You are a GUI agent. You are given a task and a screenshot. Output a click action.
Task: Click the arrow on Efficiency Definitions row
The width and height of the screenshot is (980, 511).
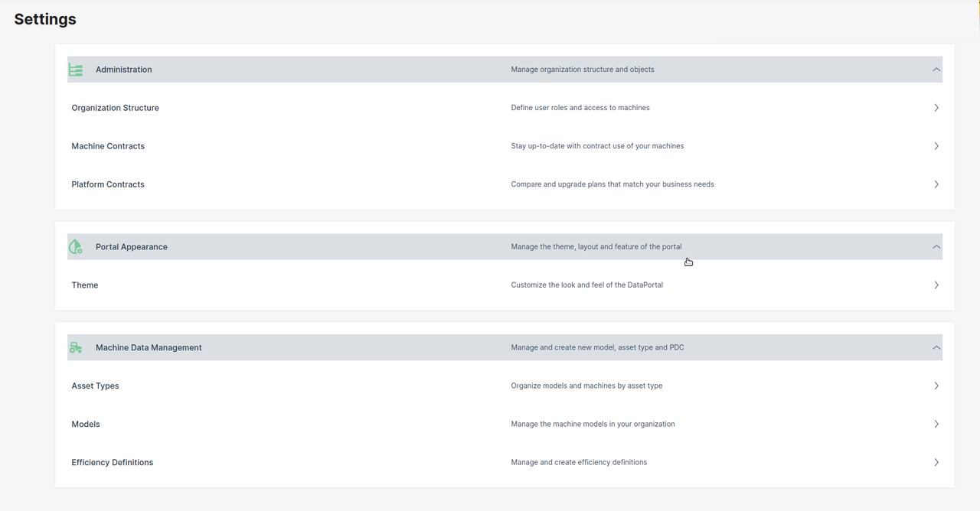tap(936, 463)
